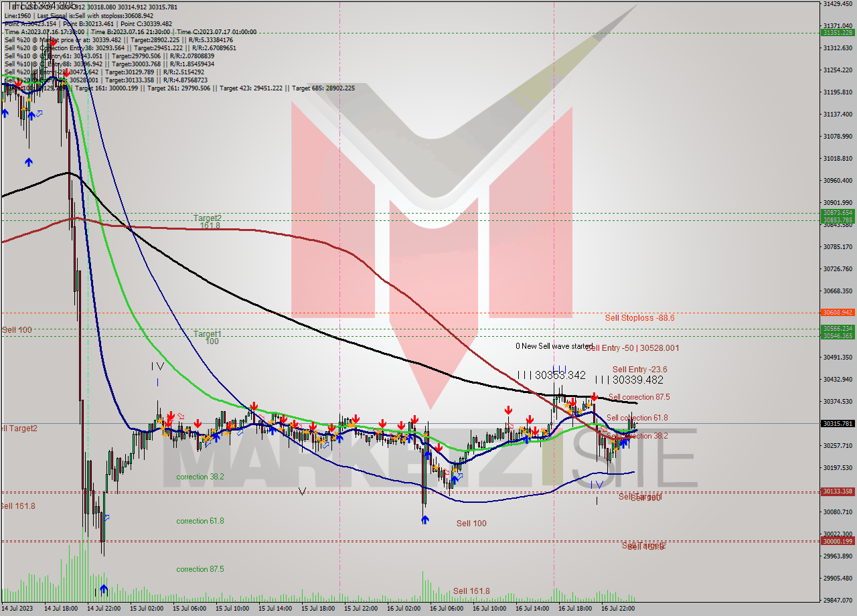857x616 pixels.
Task: Select the green 'correction 61.8' label
Action: 200,521
